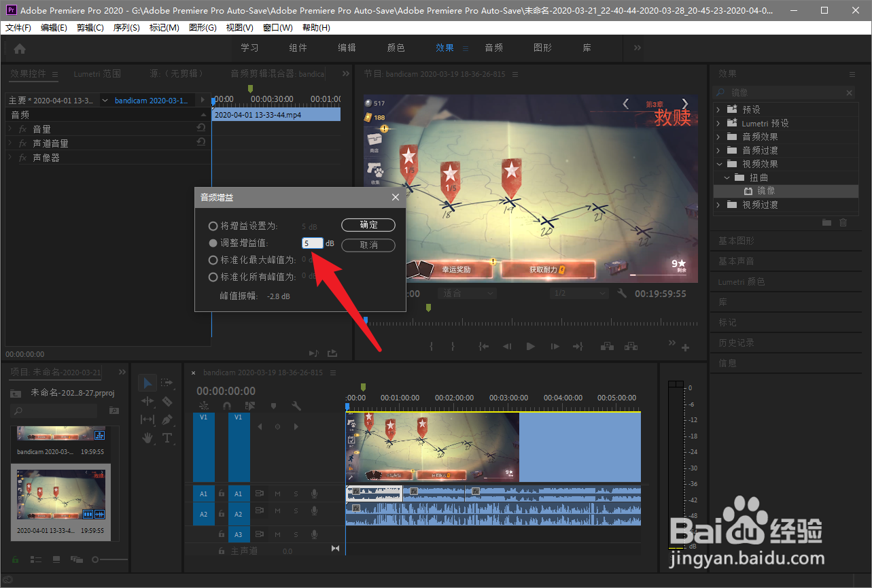Select the 标准化最大峰值为 radio button

213,260
